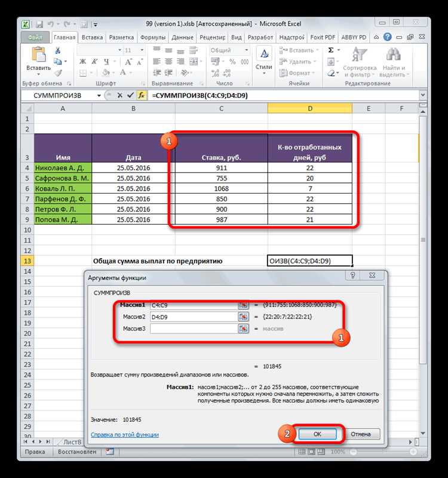Click Increase Decimal icon
Viewport: 448px width, 478px height.
point(215,73)
